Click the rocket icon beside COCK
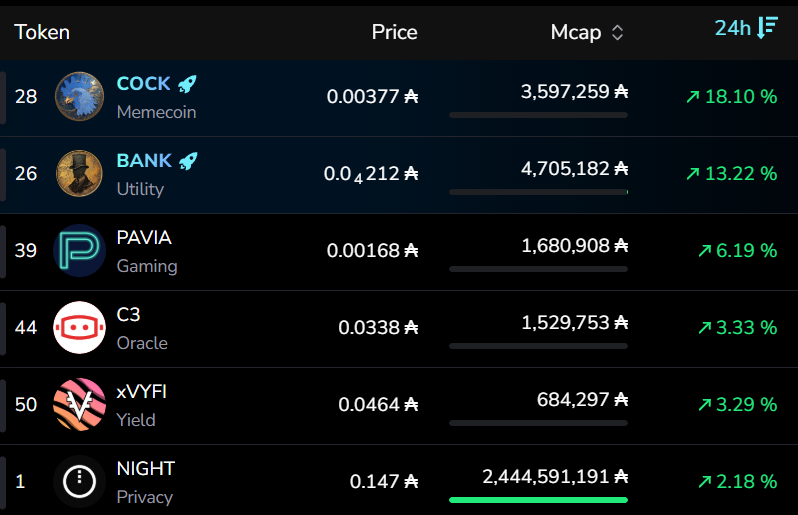Viewport: 798px width, 515px height. tap(187, 84)
